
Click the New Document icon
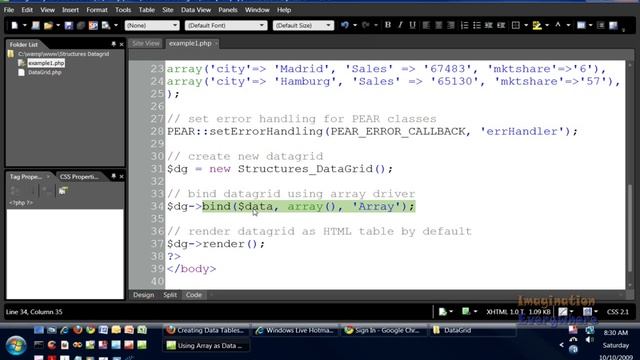tap(14, 25)
